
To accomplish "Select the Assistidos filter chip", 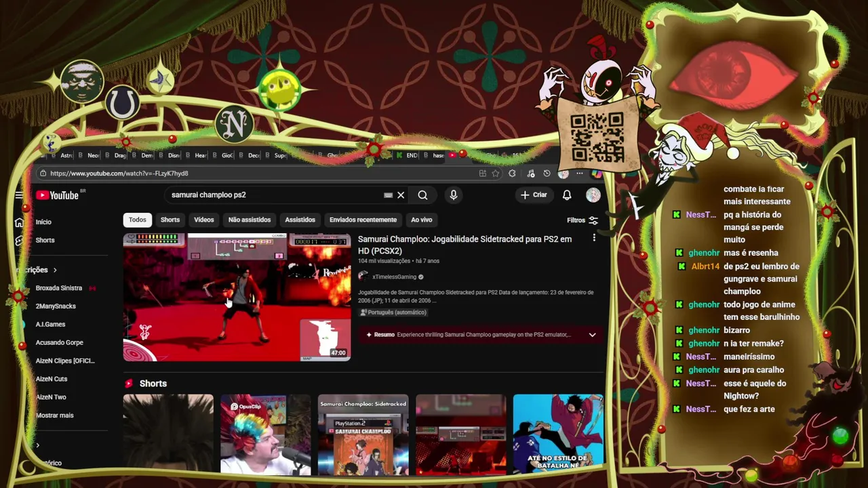I will [300, 220].
